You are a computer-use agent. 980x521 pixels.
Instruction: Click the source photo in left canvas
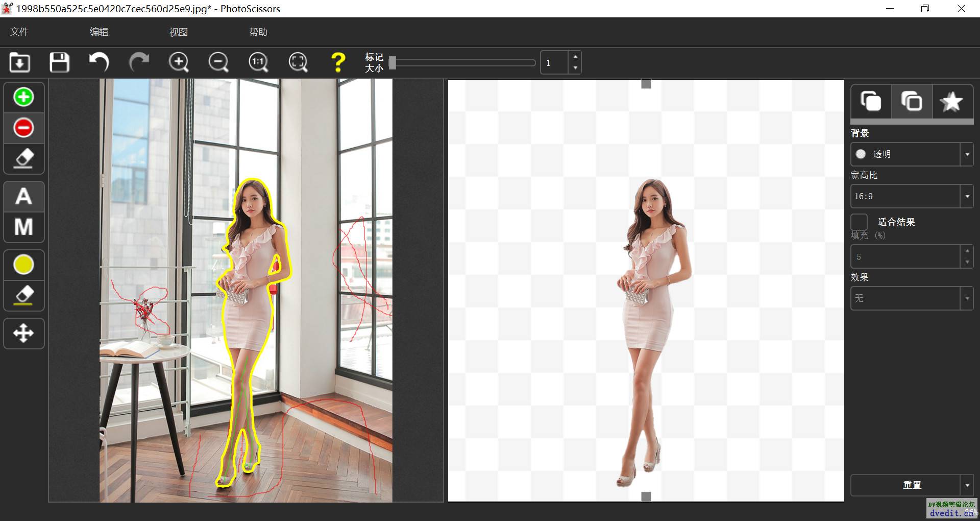coord(246,290)
